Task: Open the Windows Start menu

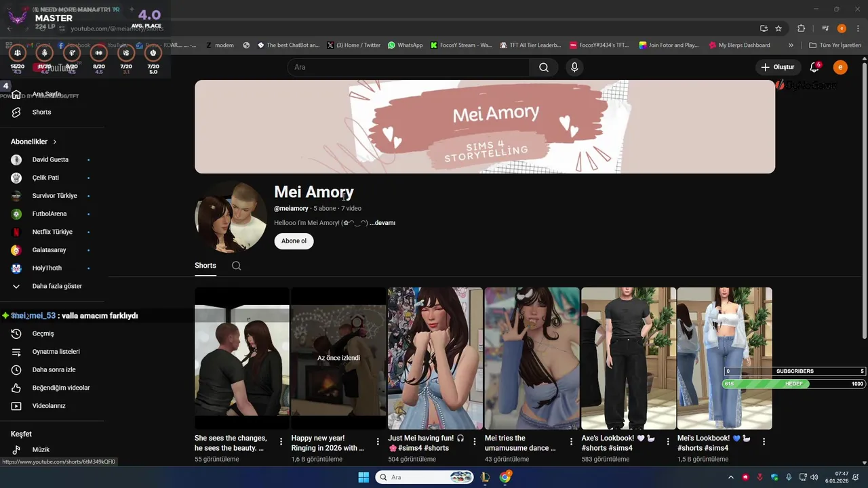Action: click(363, 477)
